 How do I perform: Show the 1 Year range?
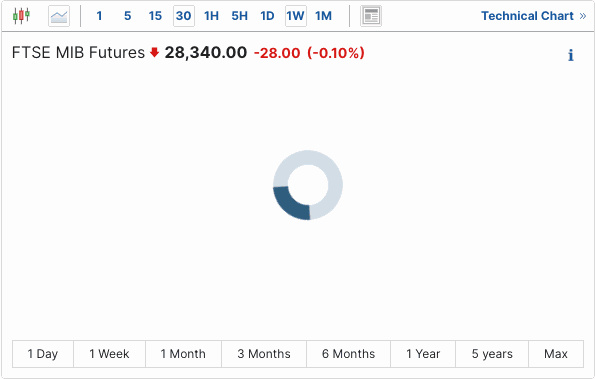pyautogui.click(x=423, y=354)
